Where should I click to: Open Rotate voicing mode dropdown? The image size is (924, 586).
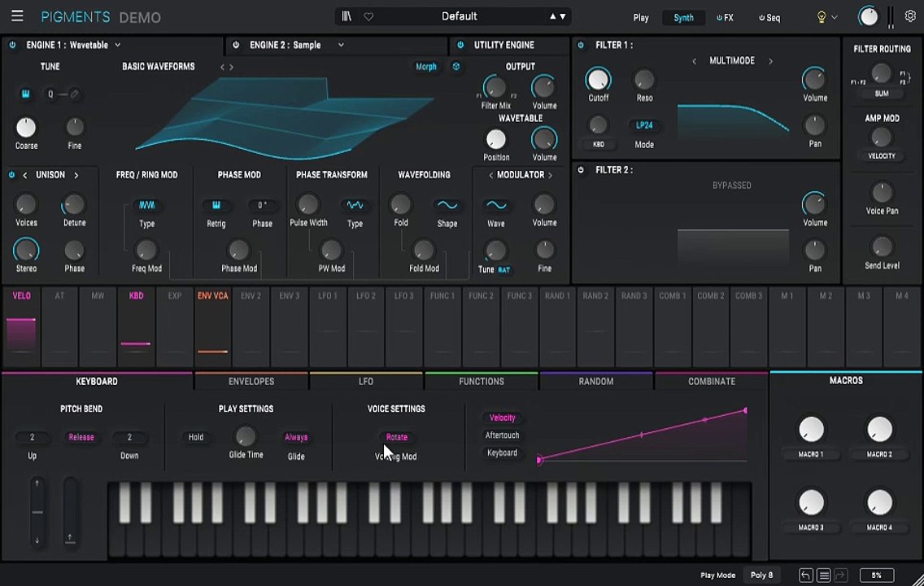coord(397,437)
